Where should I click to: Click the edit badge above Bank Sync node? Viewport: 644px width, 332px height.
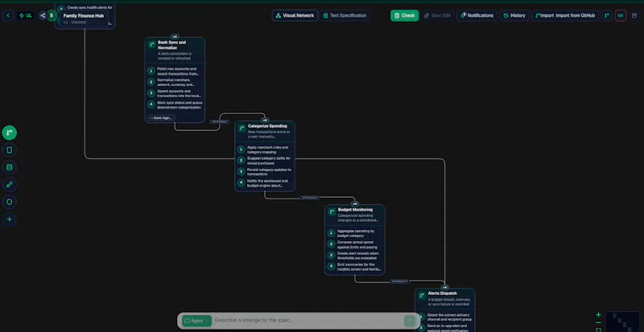point(175,36)
